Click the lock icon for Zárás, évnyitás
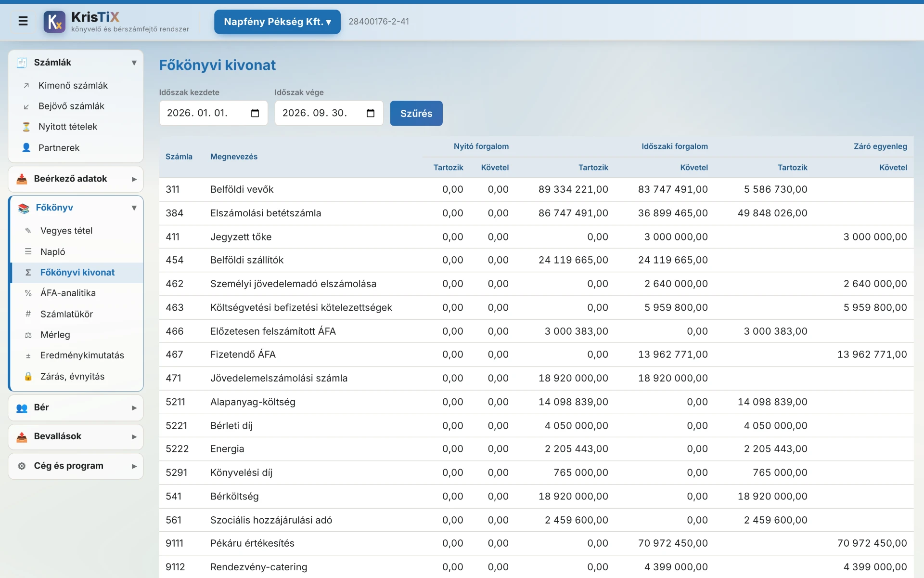 click(x=28, y=377)
